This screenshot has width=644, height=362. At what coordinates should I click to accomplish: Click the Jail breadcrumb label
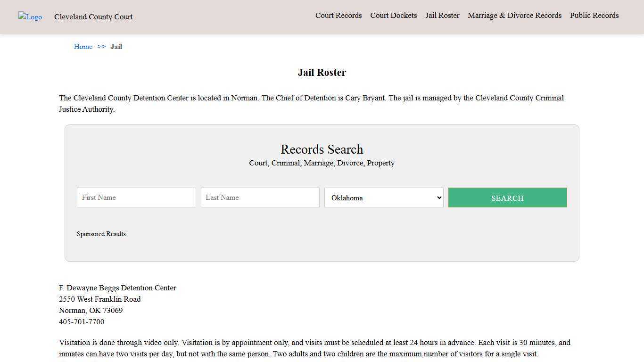116,46
